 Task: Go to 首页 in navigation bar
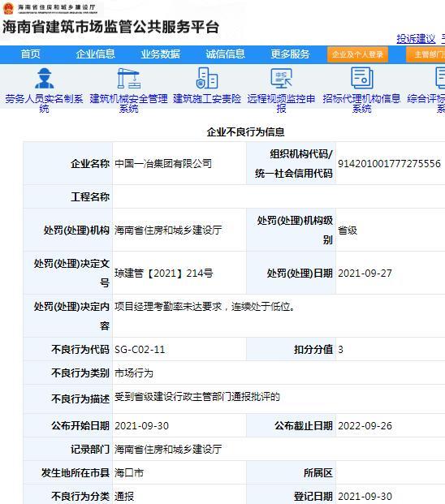pos(31,54)
